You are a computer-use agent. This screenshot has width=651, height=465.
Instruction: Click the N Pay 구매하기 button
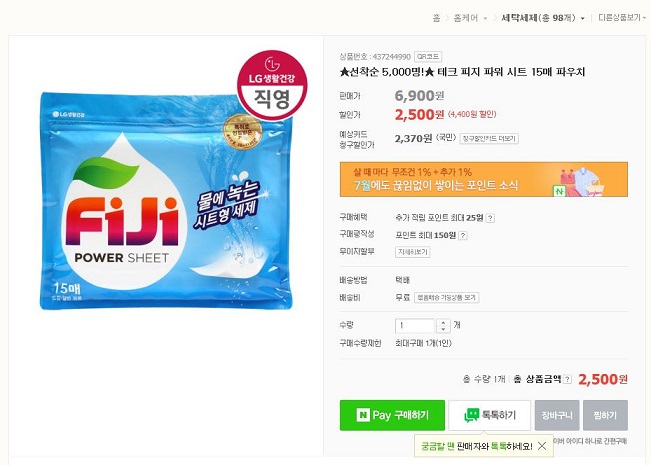tap(392, 415)
